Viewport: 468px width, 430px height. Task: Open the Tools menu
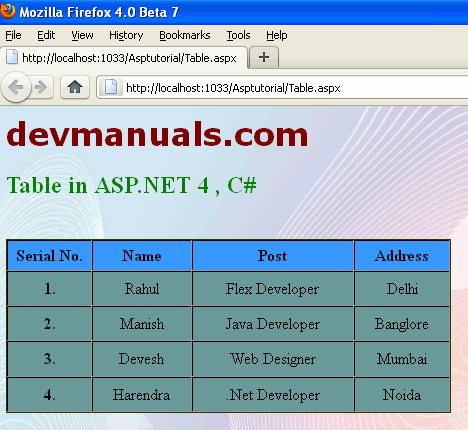coord(238,35)
